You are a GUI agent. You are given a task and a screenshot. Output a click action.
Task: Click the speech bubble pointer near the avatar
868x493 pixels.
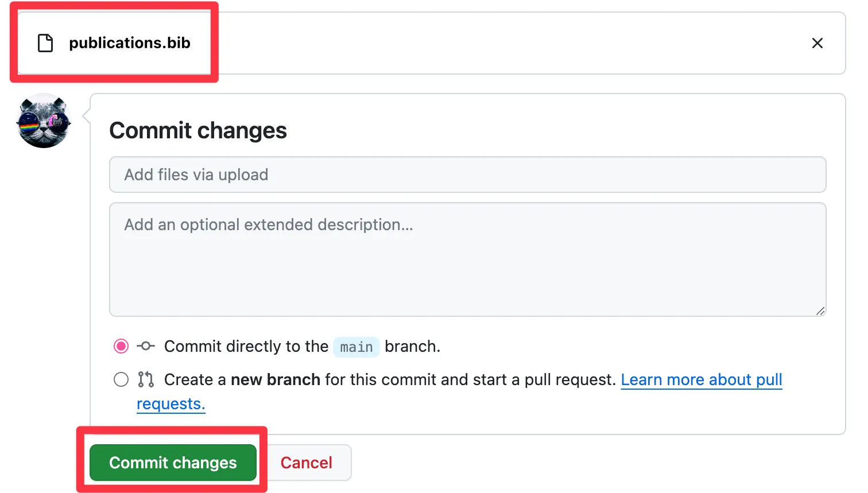86,115
